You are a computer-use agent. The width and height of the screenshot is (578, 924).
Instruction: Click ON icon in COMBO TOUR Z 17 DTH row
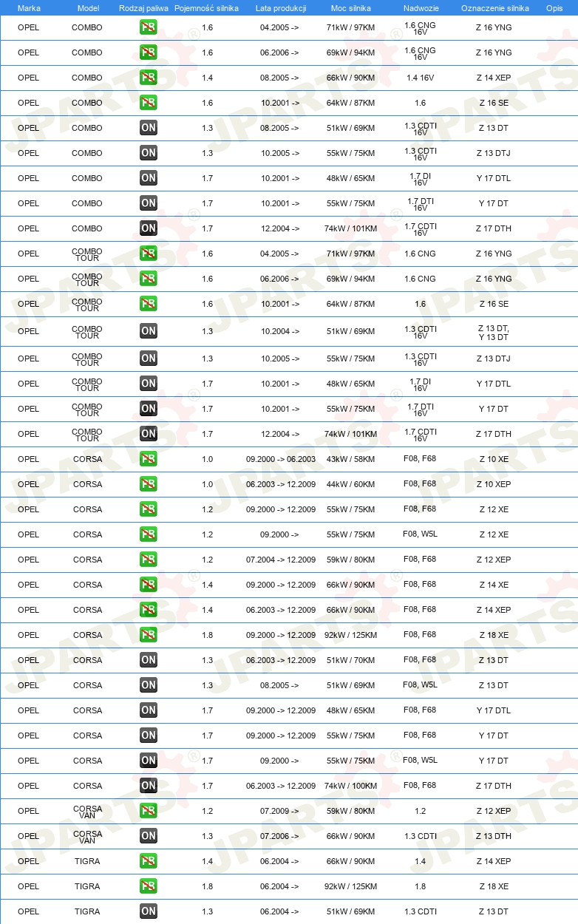pos(148,434)
